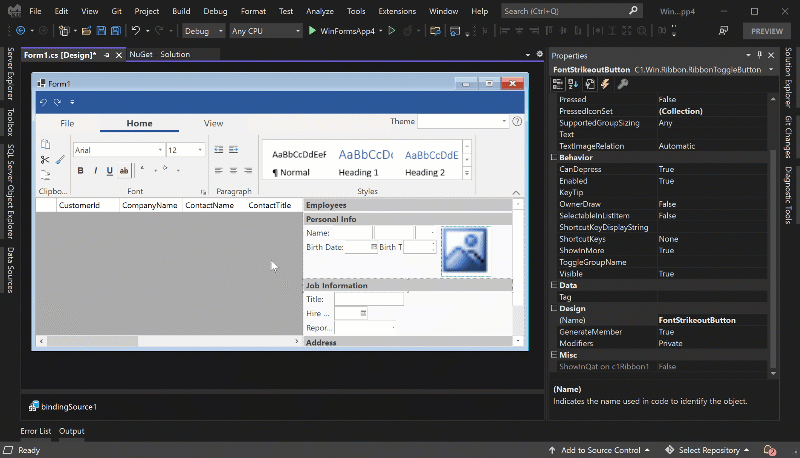Collapse the Design property category

click(x=554, y=309)
